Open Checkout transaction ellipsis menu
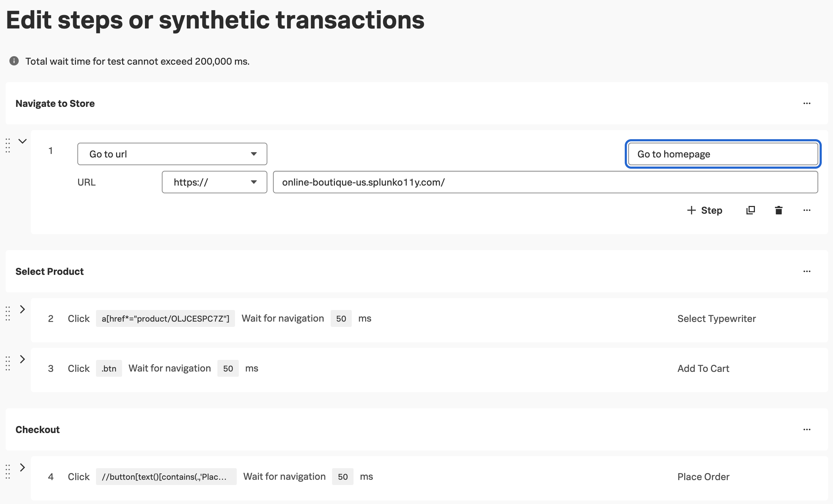833x504 pixels. coord(807,429)
